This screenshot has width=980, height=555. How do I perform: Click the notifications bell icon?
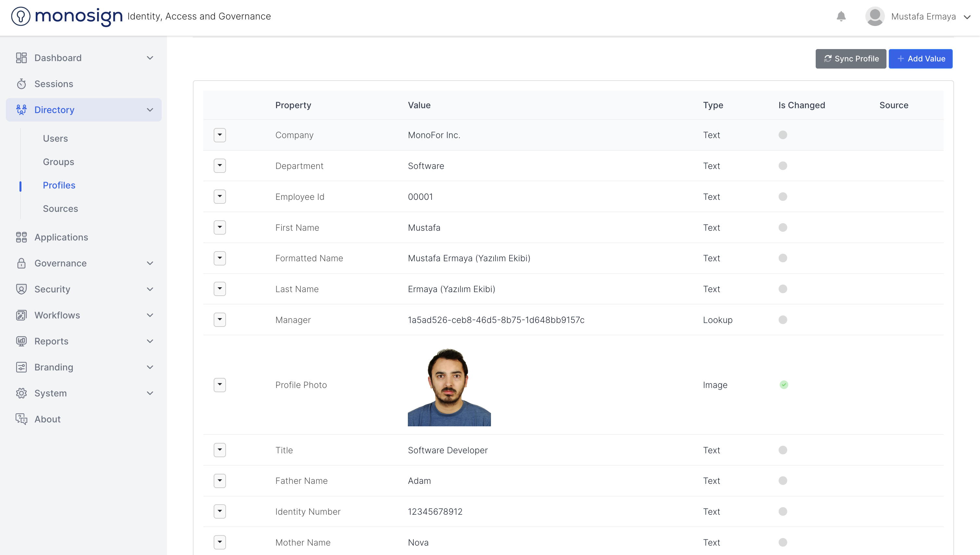coord(841,16)
